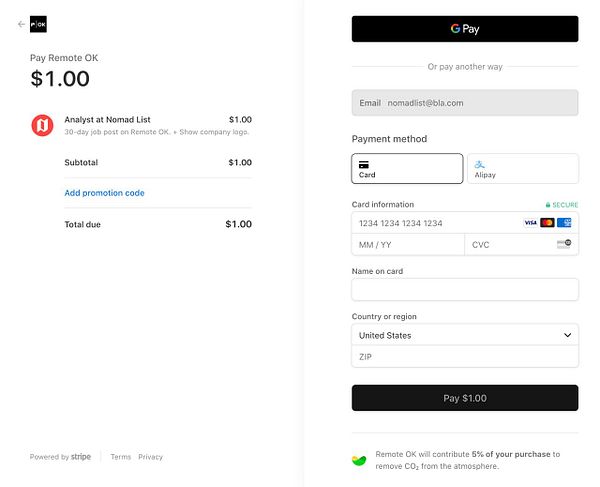Screen dimensions: 600x487
Task: Select the Alipay payment method
Action: [x=522, y=168]
